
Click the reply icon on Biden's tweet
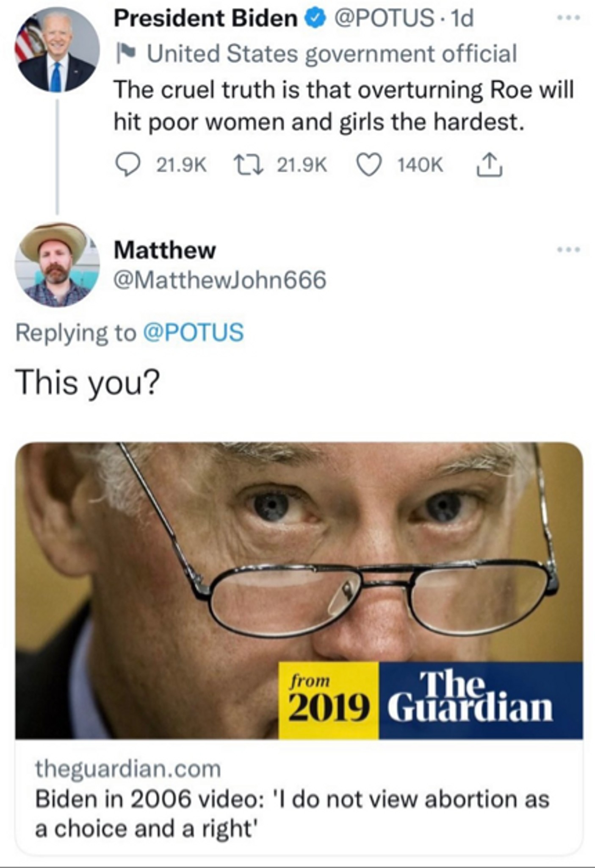tap(127, 164)
